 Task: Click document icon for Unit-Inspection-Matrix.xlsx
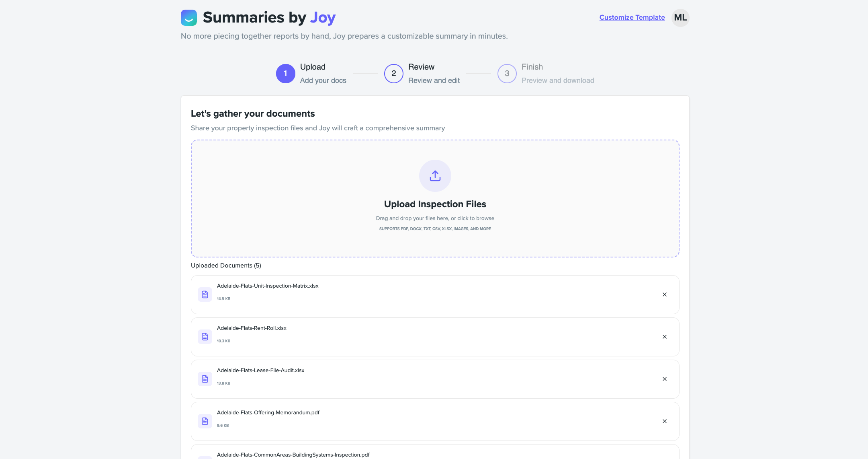205,294
